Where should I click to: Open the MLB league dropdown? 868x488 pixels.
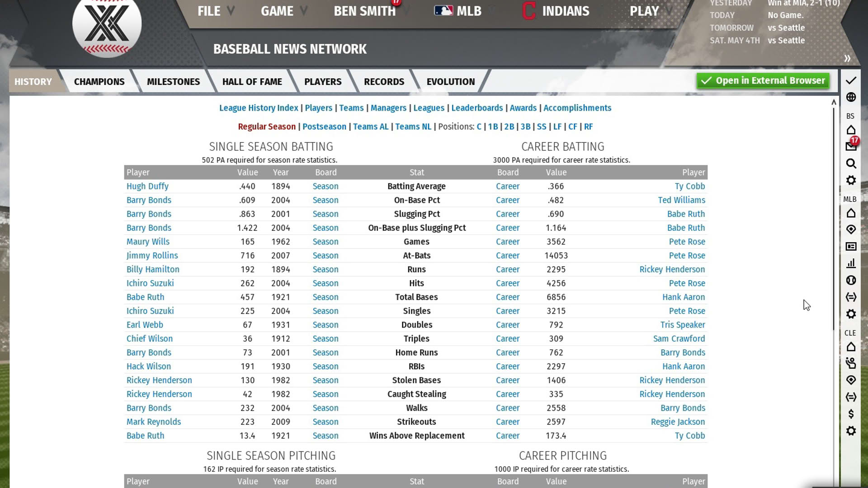pyautogui.click(x=458, y=11)
